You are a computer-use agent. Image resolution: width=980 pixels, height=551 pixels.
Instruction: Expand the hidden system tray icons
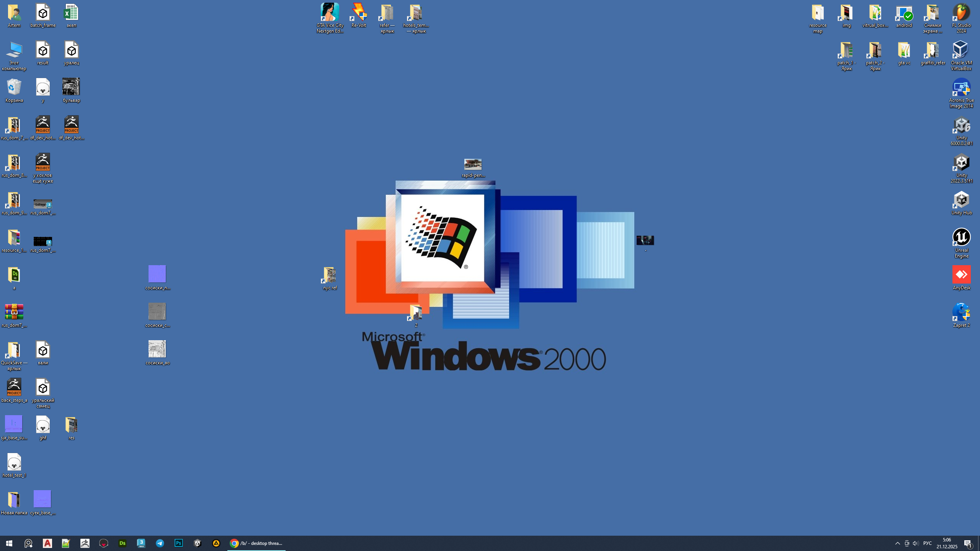click(897, 543)
